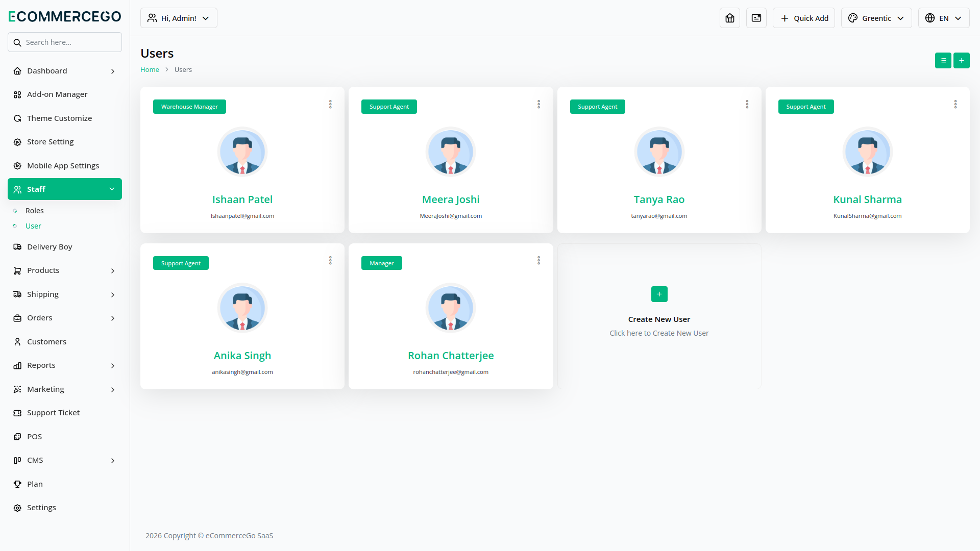The image size is (980, 551).
Task: Open the Greentic theme dropdown
Action: pos(876,18)
